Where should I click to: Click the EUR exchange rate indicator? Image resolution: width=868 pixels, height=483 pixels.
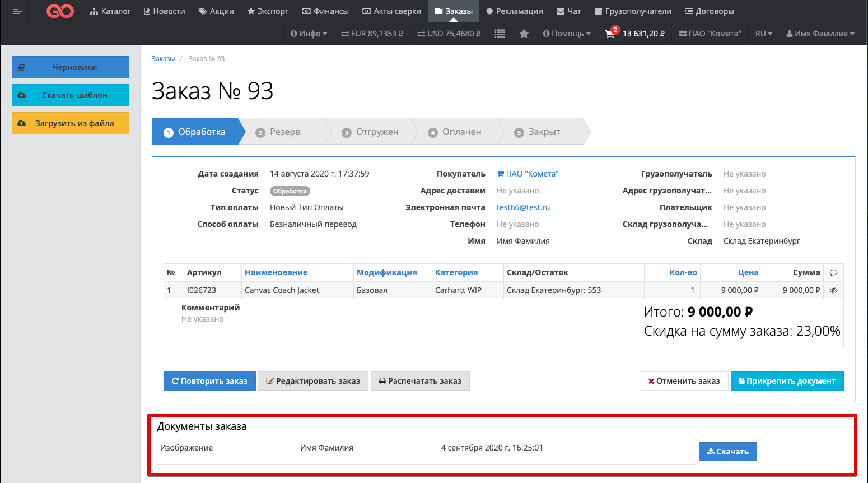(x=372, y=34)
